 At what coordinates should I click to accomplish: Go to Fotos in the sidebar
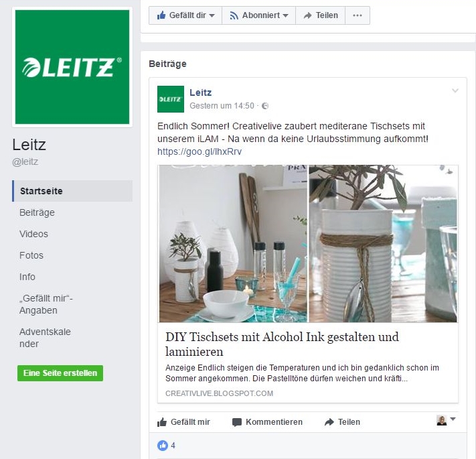point(31,255)
